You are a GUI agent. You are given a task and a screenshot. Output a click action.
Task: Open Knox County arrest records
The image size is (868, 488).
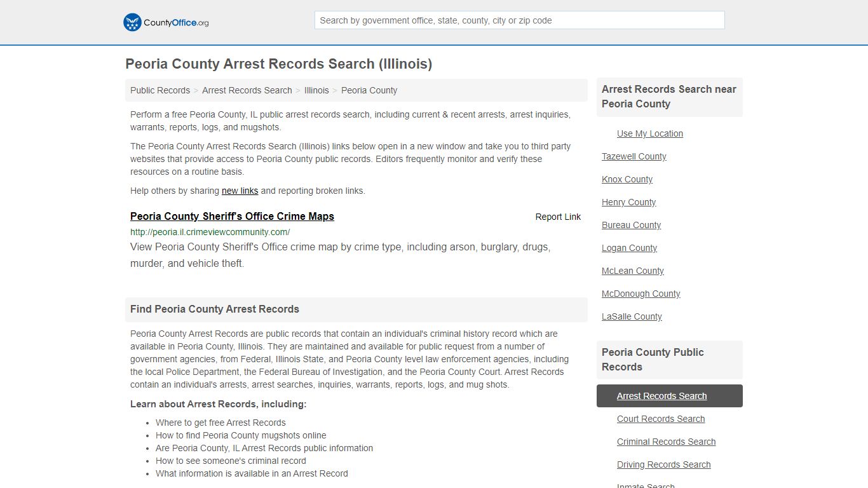(627, 179)
